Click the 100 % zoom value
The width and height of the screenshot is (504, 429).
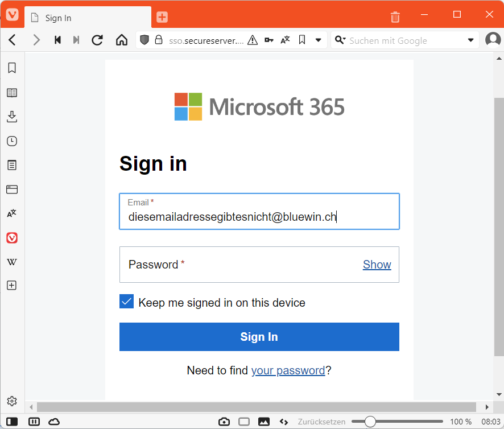(461, 422)
